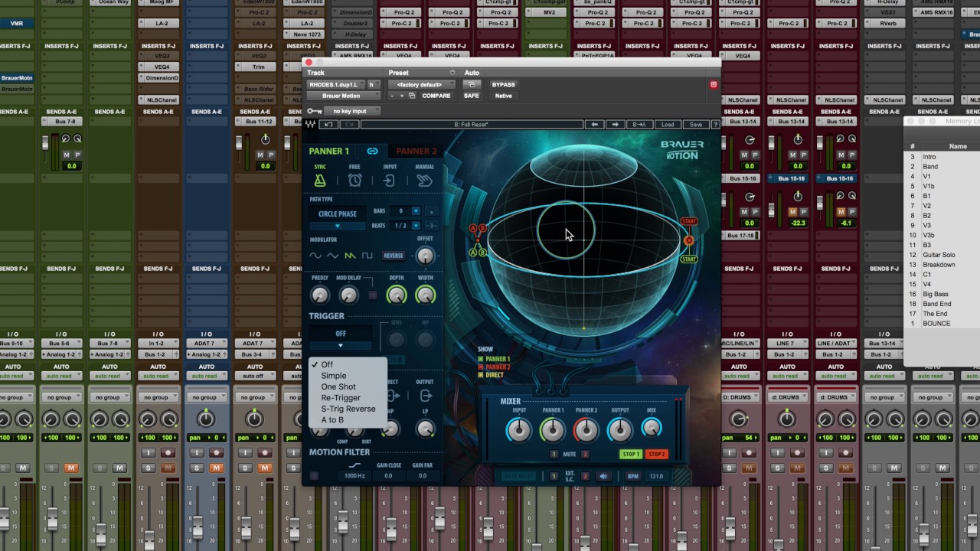Toggle Show Panner 1 checkbox
The height and width of the screenshot is (551, 980).
pos(481,359)
